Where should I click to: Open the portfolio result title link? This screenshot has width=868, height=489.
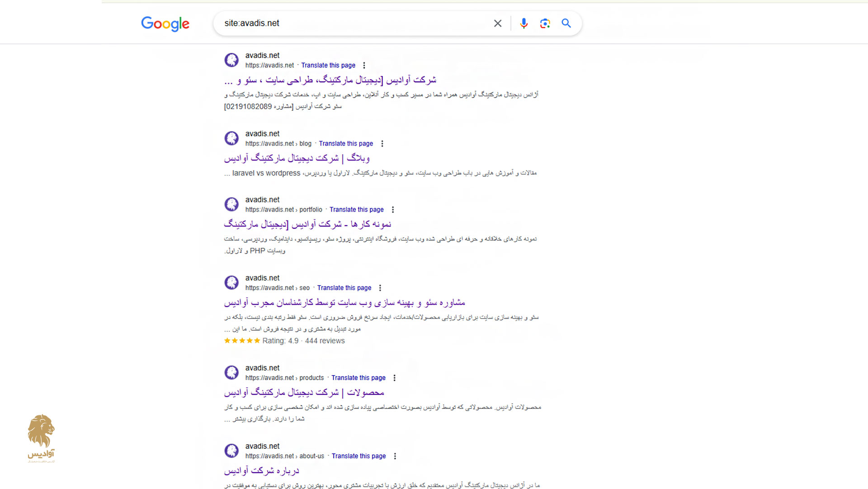point(307,224)
